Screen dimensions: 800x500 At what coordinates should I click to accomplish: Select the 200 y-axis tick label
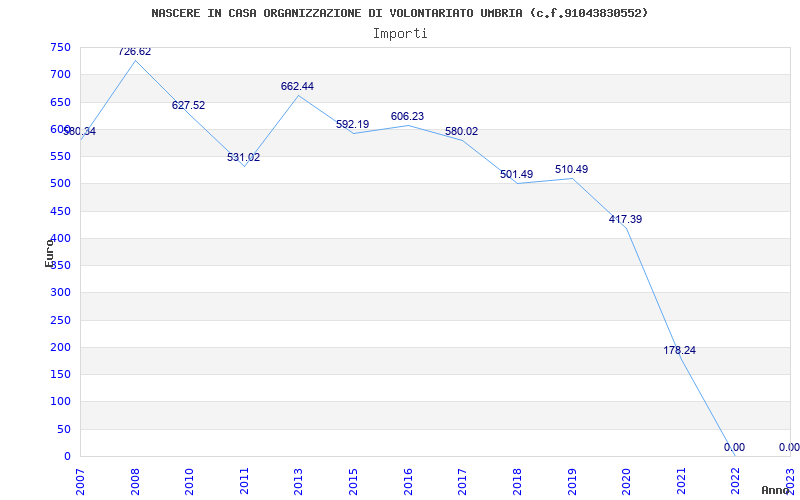(x=60, y=347)
